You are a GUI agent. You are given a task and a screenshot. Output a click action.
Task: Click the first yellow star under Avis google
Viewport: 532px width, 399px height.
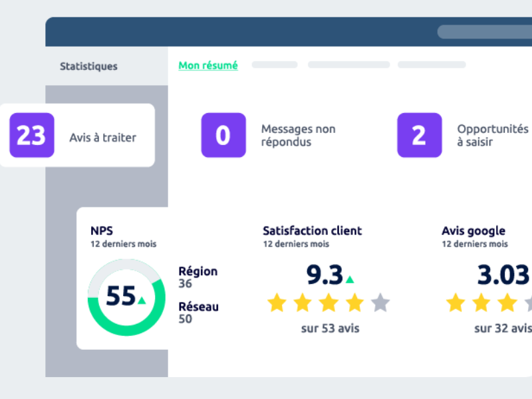pyautogui.click(x=456, y=303)
